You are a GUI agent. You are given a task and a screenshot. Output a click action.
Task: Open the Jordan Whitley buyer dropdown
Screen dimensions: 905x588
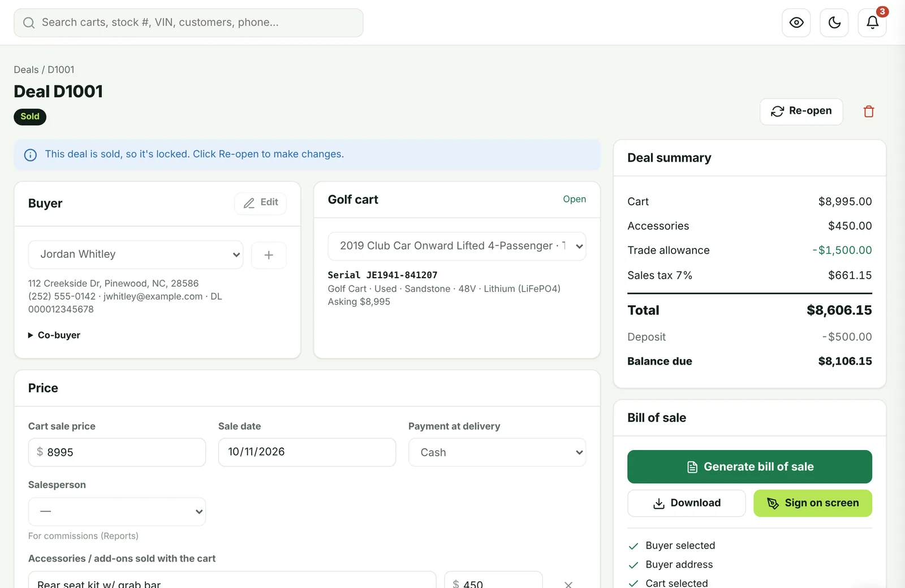coord(136,255)
